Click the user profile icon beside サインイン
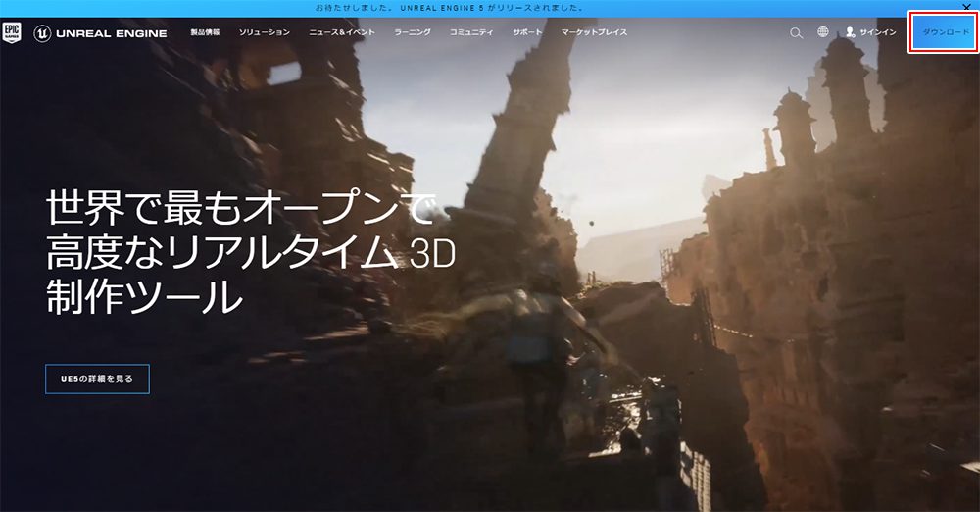Viewport: 980px width, 512px height. [x=850, y=32]
